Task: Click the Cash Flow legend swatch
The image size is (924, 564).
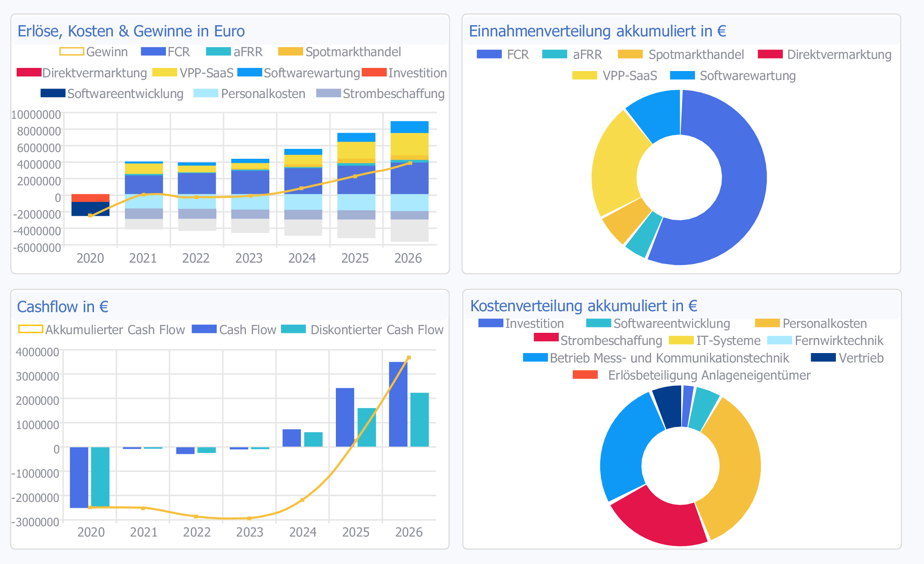Action: (x=204, y=329)
